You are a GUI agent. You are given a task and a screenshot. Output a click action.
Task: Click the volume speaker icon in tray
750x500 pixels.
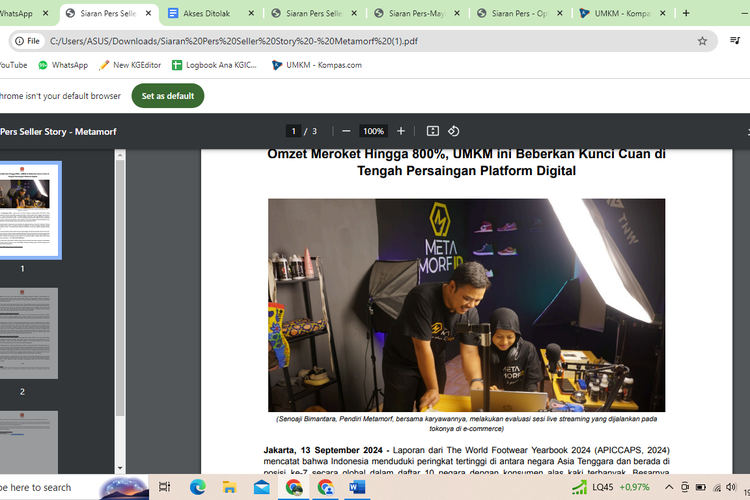pyautogui.click(x=731, y=487)
